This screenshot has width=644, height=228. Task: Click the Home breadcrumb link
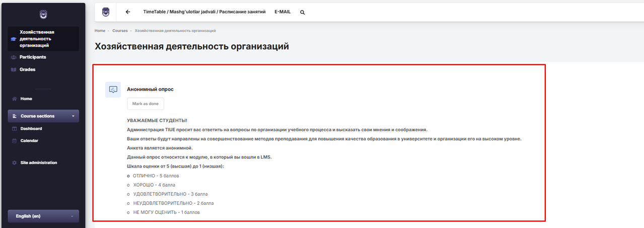coord(100,31)
